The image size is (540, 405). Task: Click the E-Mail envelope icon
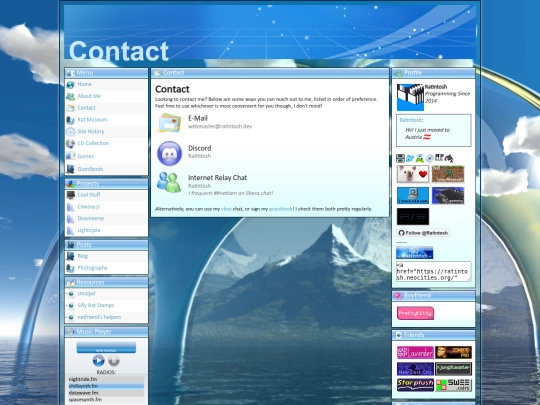[169, 123]
